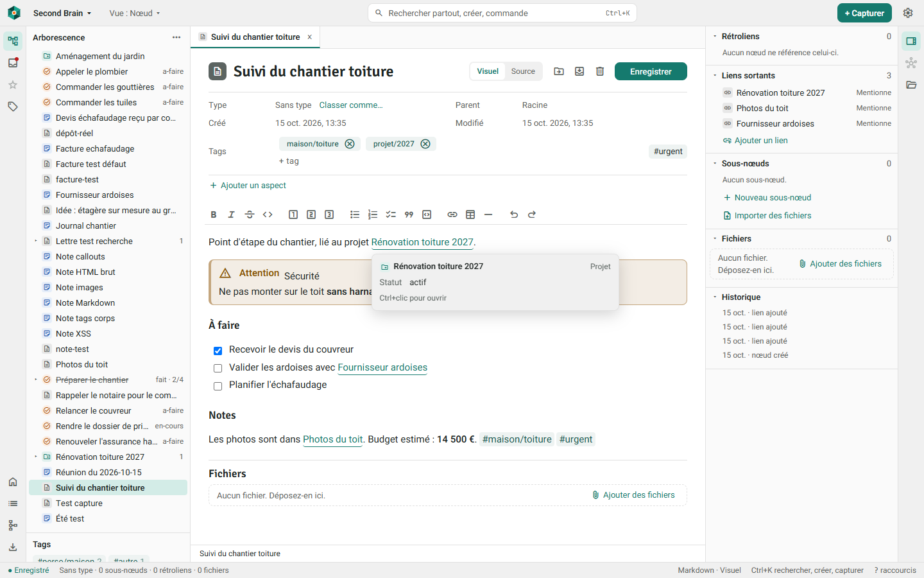Insert a heading level 2

(311, 215)
